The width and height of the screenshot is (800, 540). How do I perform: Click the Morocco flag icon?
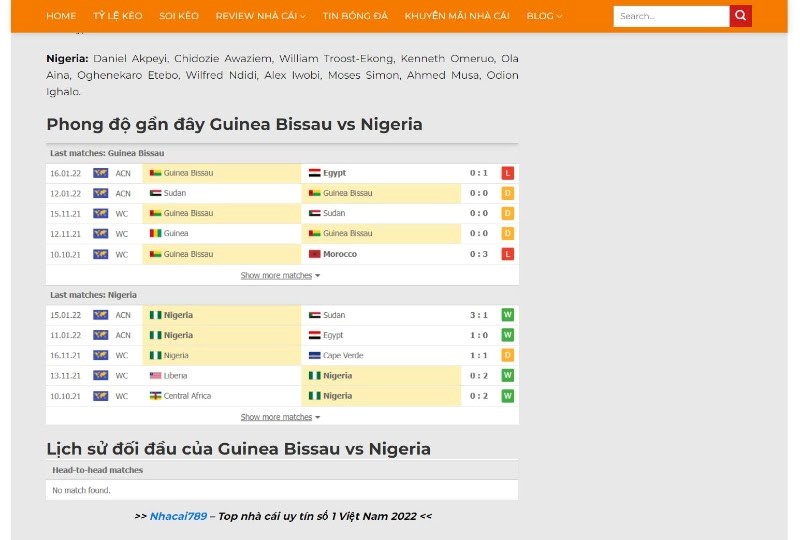(x=314, y=254)
